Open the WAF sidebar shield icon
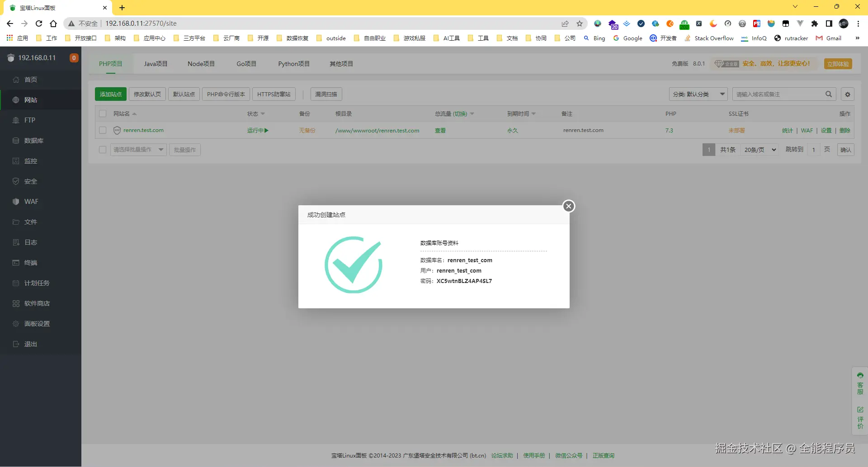868x467 pixels. click(16, 202)
